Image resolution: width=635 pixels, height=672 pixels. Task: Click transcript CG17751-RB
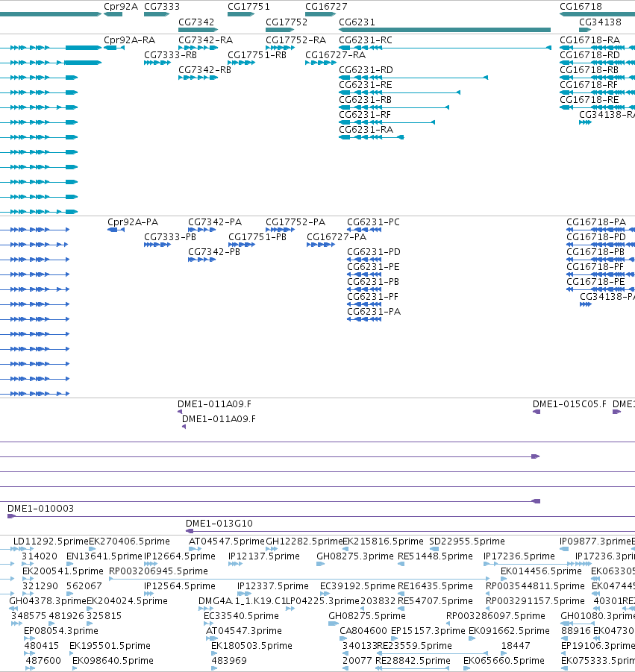(x=257, y=55)
